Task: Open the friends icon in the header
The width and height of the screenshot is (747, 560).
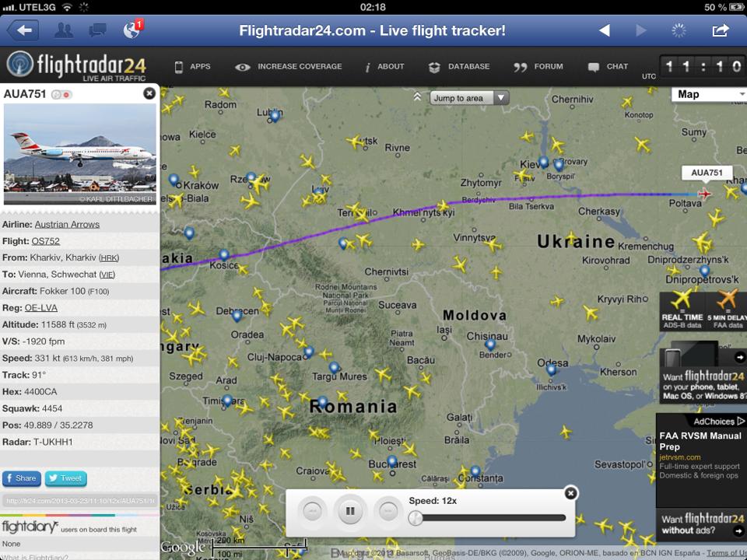Action: pos(64,30)
